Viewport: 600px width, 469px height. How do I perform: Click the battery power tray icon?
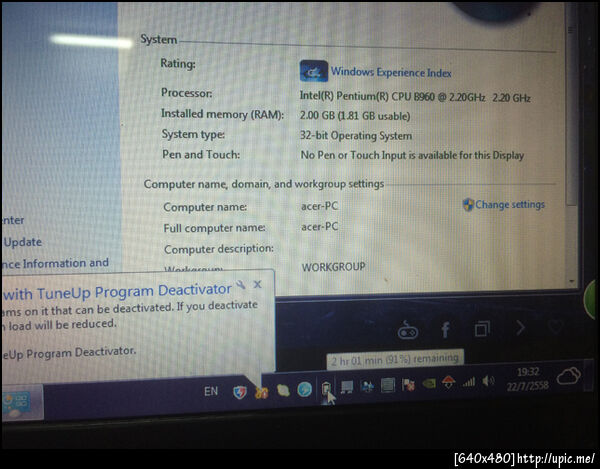click(x=326, y=388)
